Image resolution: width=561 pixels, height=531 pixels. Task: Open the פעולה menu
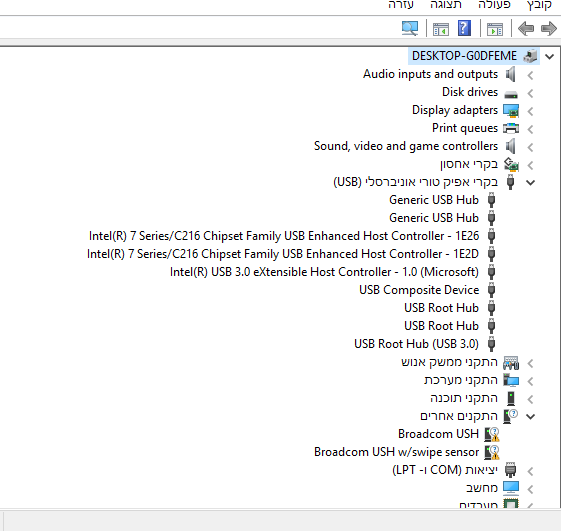pos(494,5)
